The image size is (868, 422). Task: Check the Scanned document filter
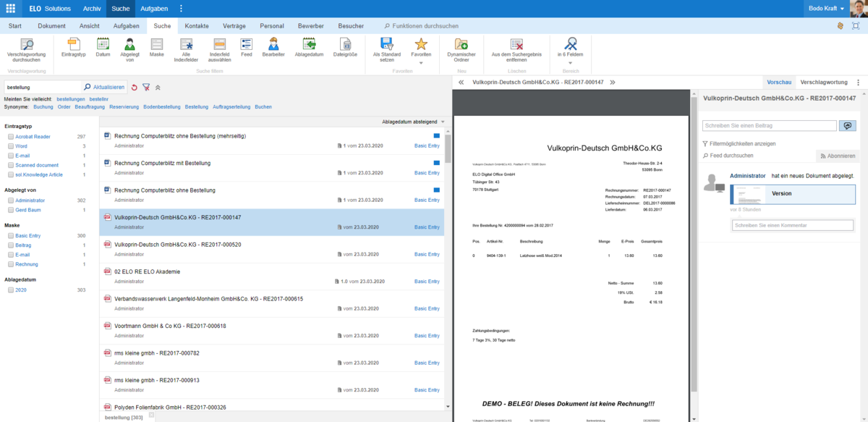coord(10,165)
